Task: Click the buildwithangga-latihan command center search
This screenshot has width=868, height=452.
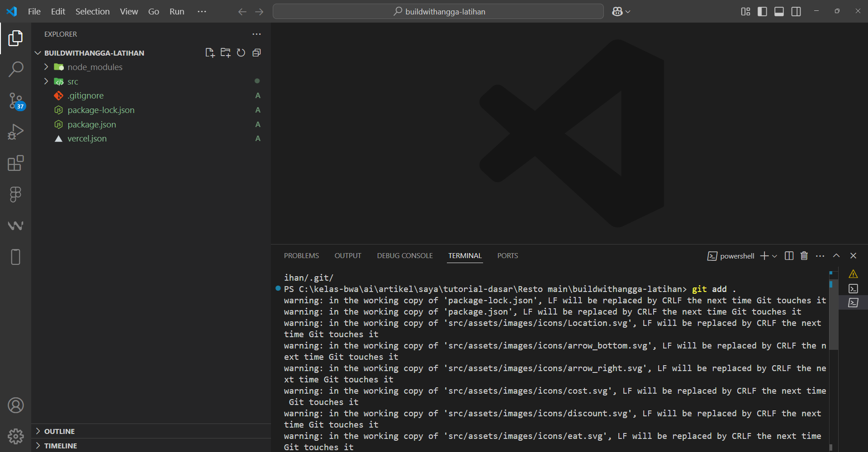Action: [x=438, y=12]
